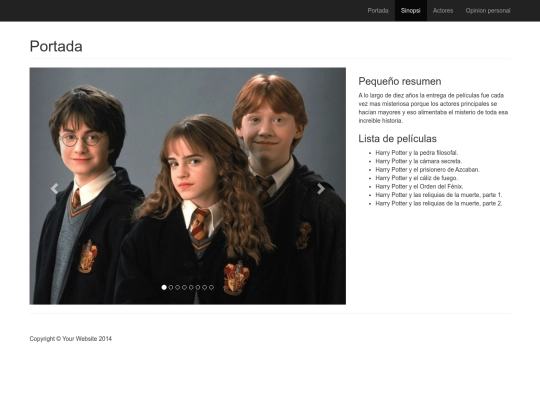Select the third carousel indicator dot
The height and width of the screenshot is (405, 540).
click(177, 287)
